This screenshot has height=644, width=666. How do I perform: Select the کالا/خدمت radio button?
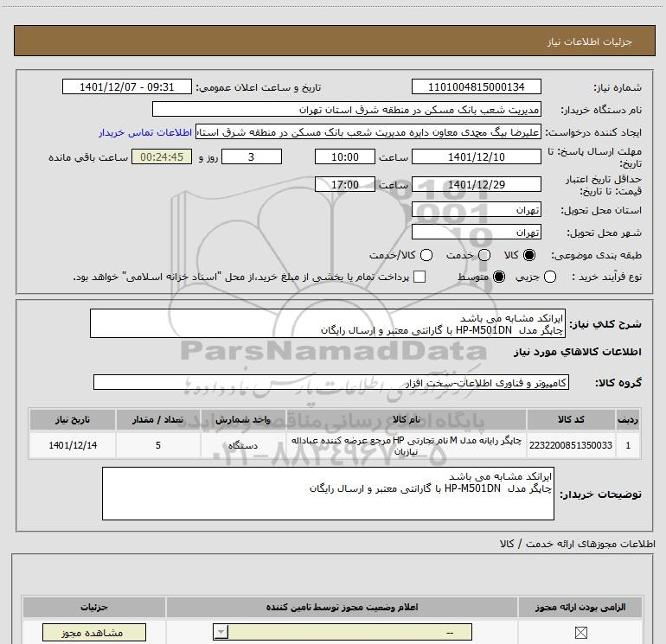[x=426, y=255]
